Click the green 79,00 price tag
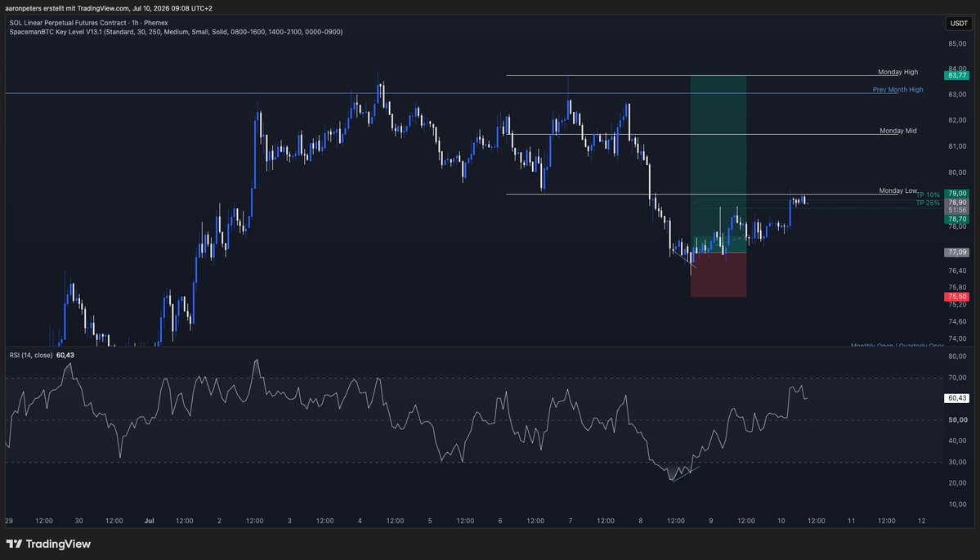 (957, 194)
